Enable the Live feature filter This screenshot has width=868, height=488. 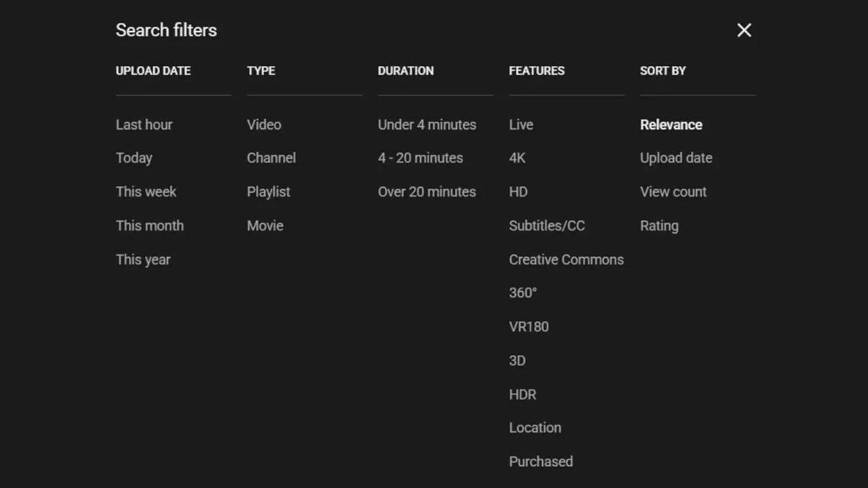(x=521, y=125)
